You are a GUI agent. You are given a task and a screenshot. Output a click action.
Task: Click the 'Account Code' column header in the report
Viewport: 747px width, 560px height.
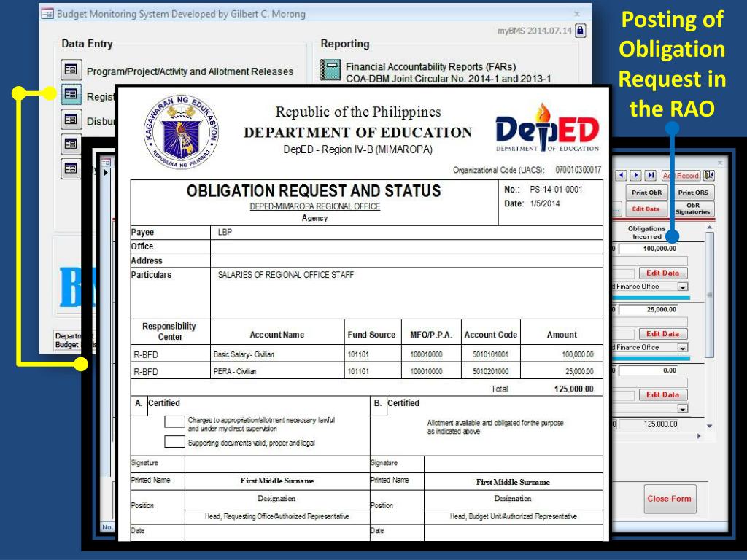point(491,335)
